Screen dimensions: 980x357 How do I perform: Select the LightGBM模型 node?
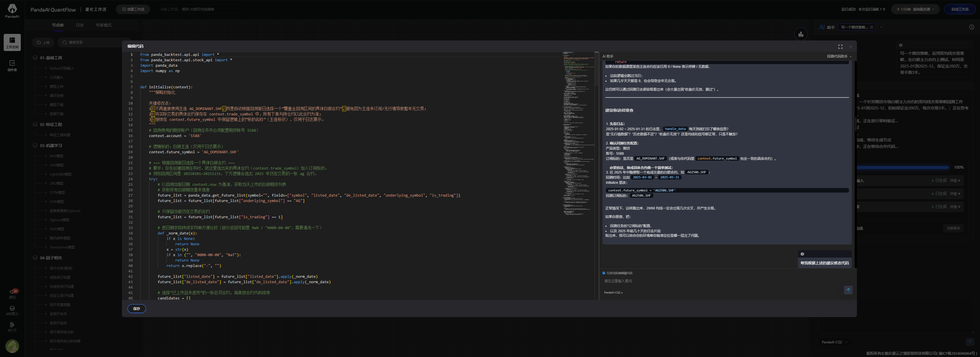click(60, 174)
